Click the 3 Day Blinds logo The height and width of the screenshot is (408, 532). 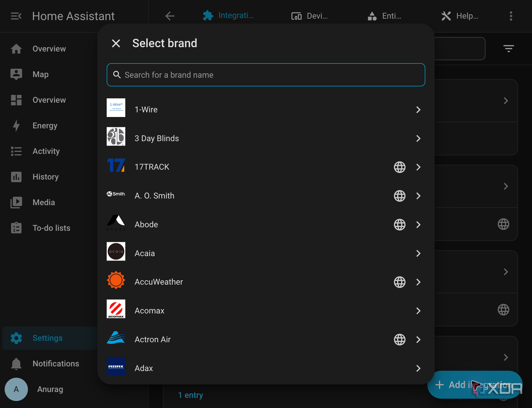point(116,136)
